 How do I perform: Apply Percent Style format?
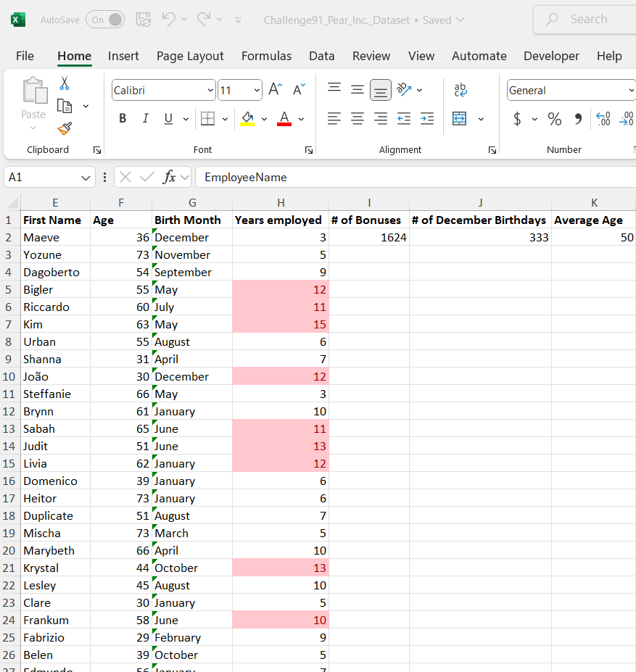(555, 118)
